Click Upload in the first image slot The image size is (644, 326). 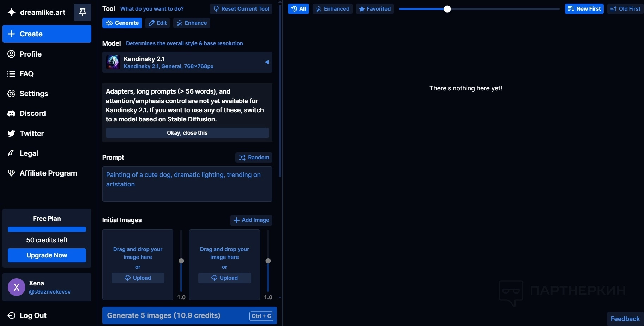[x=138, y=278]
